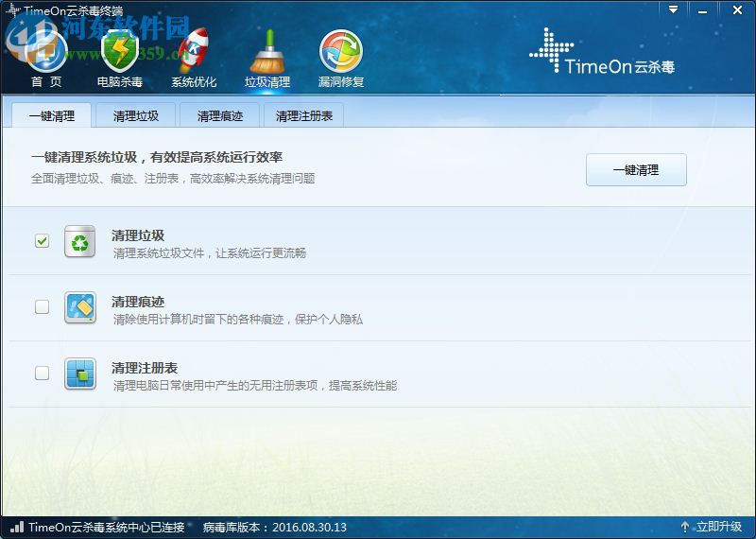
Task: Click TimeOn云杀毒系统中心已连接 status text
Action: click(x=107, y=527)
